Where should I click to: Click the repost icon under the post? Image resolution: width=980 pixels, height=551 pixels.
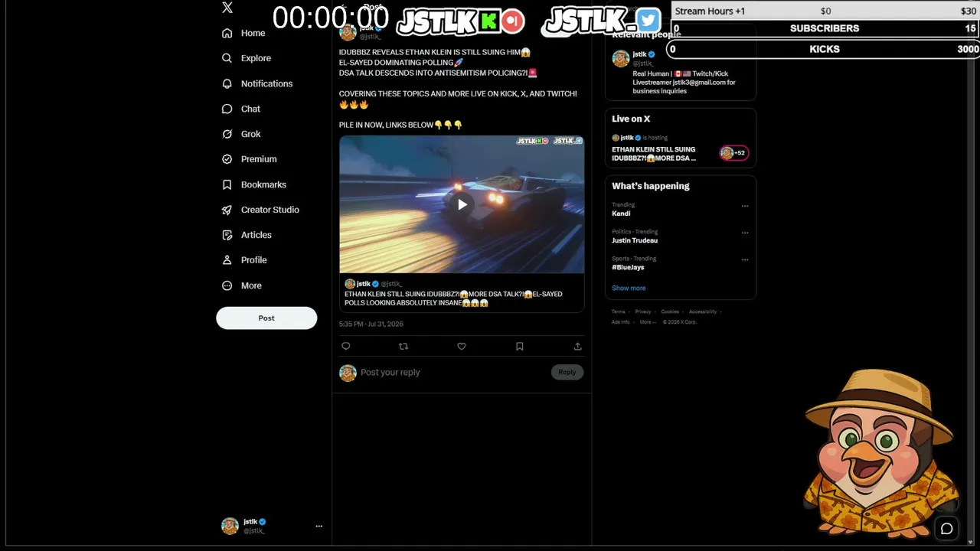pos(403,346)
